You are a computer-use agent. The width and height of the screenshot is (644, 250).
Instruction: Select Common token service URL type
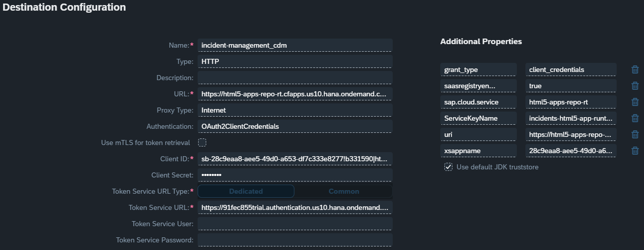(344, 191)
